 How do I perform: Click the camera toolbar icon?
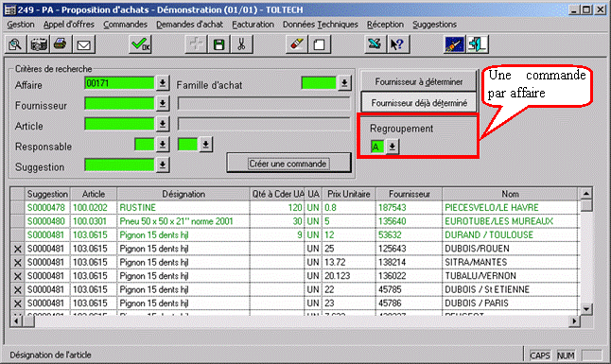pos(39,44)
